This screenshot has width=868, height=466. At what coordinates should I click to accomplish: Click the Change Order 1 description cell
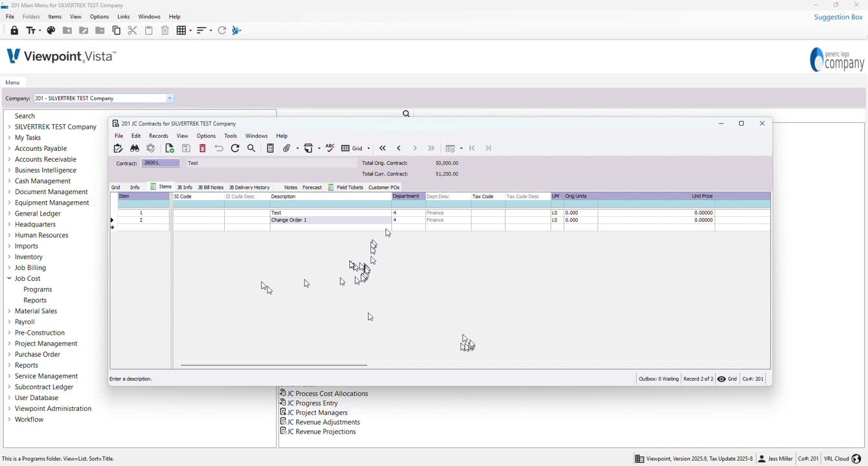(x=330, y=220)
